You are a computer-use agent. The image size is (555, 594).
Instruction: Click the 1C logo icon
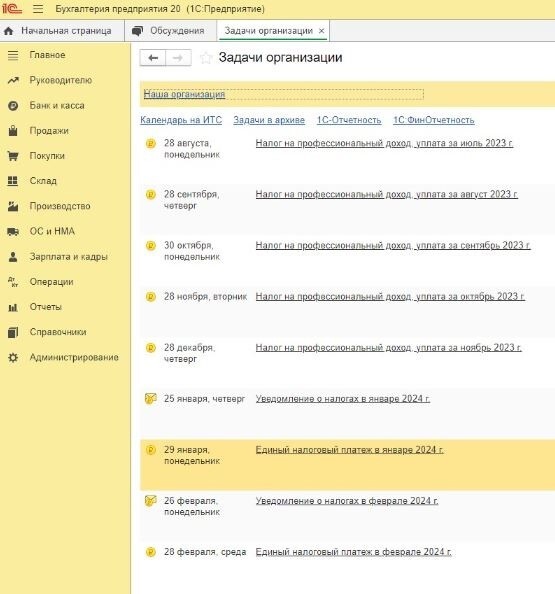click(12, 8)
